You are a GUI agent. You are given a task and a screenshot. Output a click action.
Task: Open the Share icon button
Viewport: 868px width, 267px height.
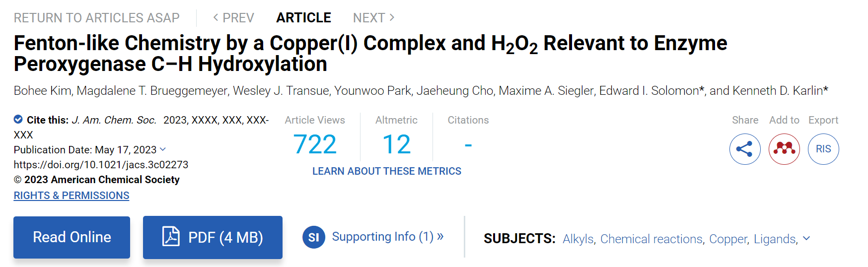coord(745,149)
